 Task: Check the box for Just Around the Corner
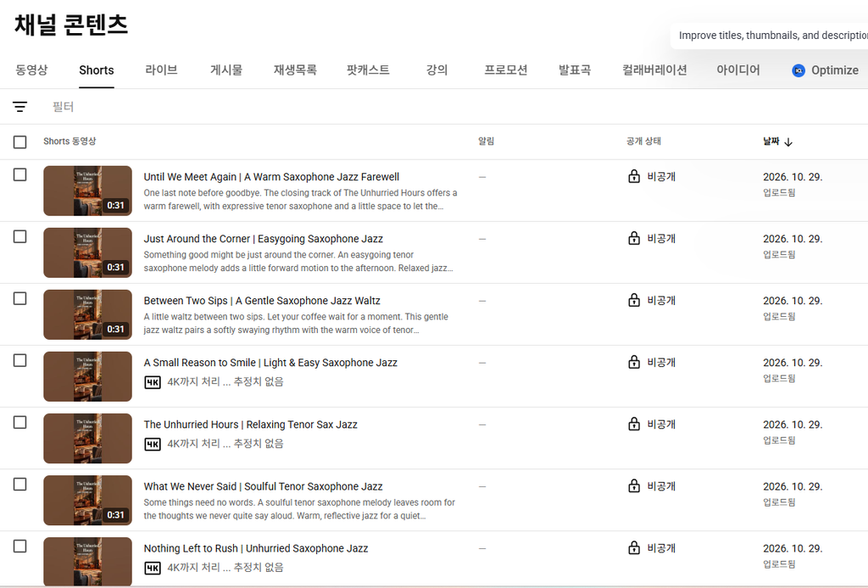point(20,236)
